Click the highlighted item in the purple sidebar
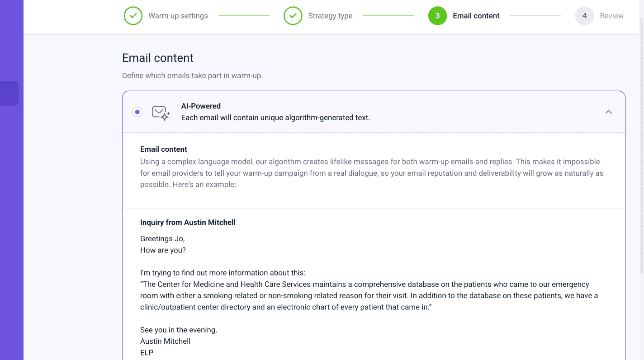The width and height of the screenshot is (644, 360). click(x=9, y=93)
